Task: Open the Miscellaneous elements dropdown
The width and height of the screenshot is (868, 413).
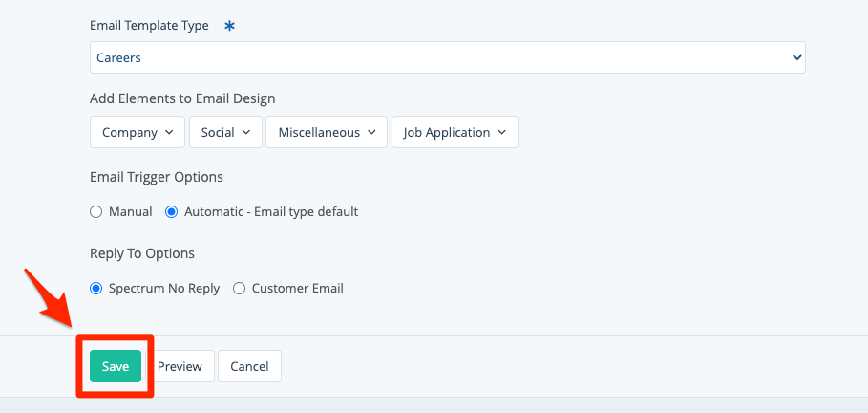Action: tap(327, 133)
